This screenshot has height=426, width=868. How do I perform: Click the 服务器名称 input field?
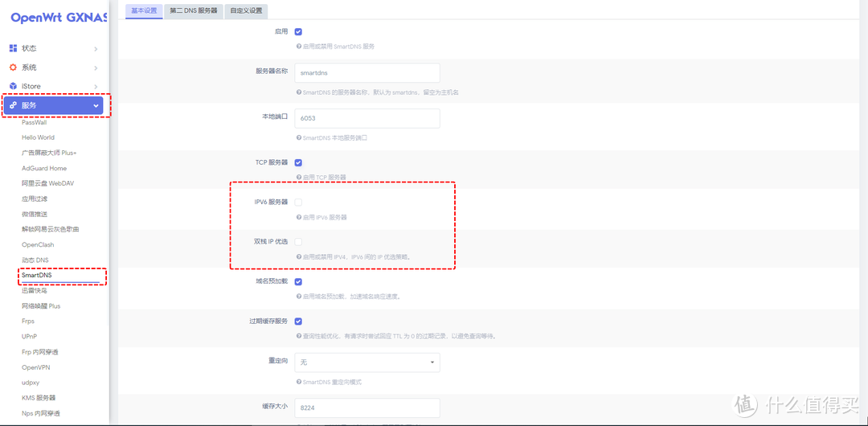[x=367, y=72]
